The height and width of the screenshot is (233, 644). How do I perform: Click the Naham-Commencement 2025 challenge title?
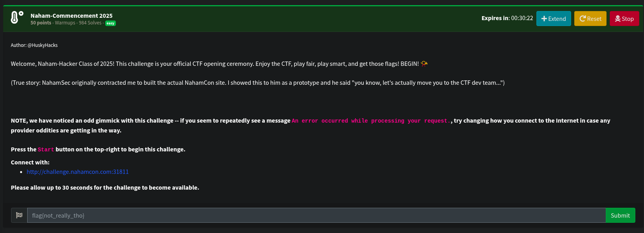pyautogui.click(x=71, y=16)
